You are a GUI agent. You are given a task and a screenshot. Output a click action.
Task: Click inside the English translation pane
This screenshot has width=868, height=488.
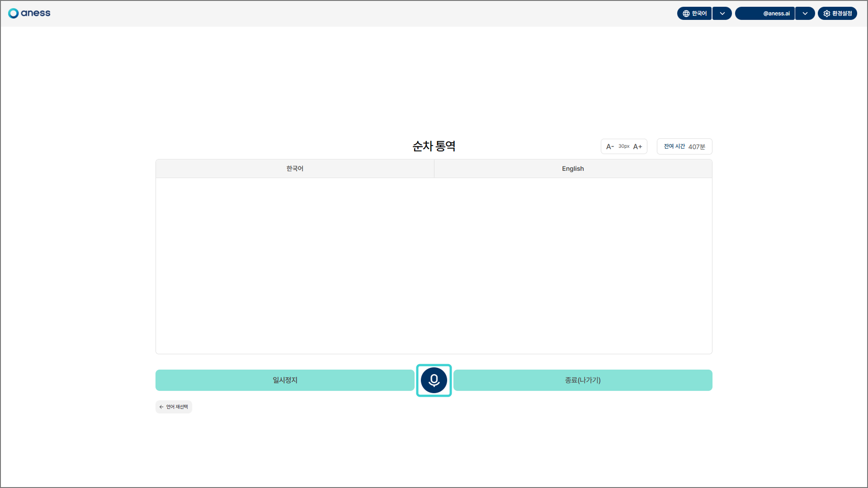point(573,266)
